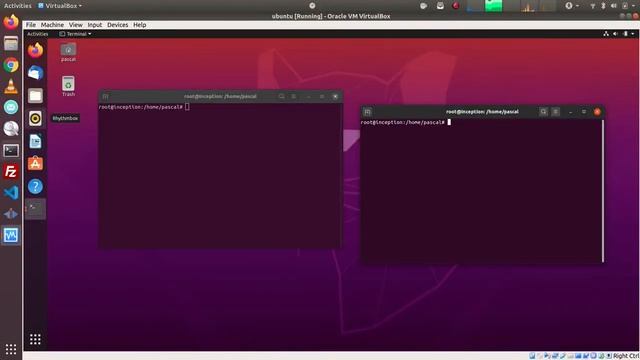Click Activities in the host top bar
640x360 pixels.
click(18, 6)
